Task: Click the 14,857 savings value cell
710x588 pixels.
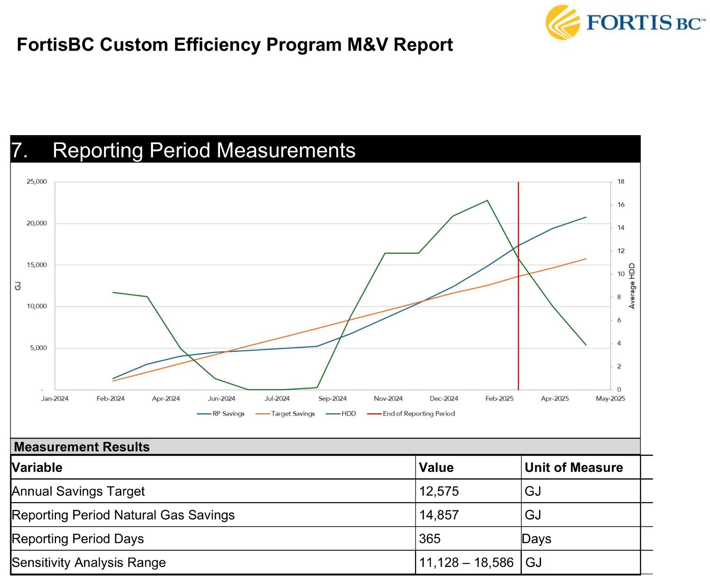Action: click(x=439, y=515)
